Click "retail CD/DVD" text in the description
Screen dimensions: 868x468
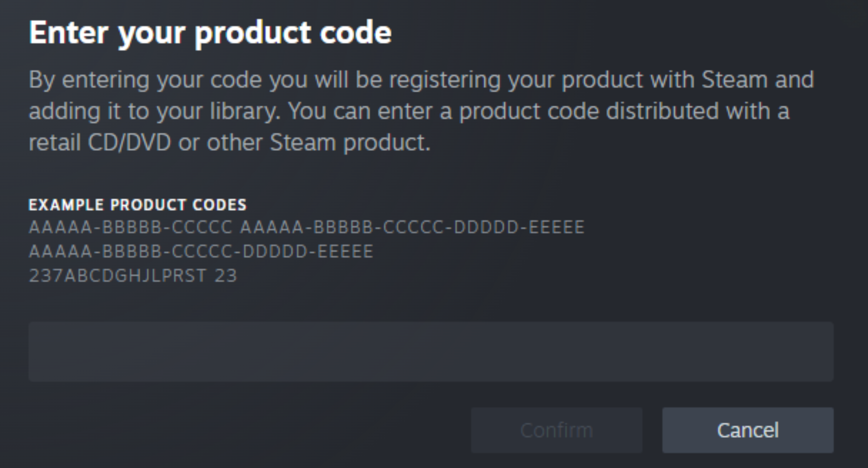[100, 143]
